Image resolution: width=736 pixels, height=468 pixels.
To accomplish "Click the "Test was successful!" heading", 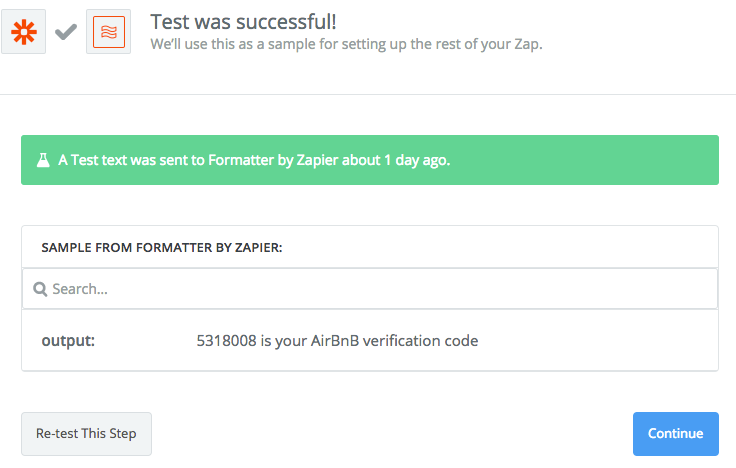I will [243, 22].
